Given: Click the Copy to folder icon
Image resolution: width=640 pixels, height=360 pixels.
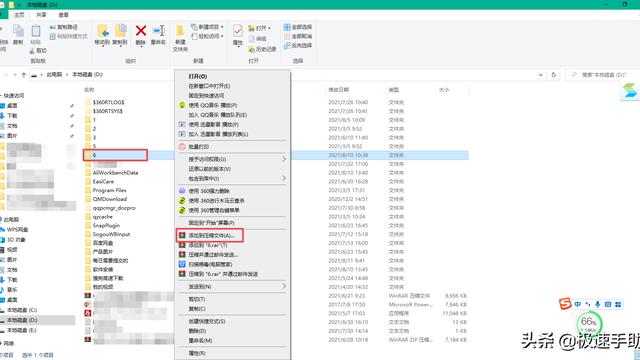Looking at the screenshot, I should pyautogui.click(x=120, y=31).
